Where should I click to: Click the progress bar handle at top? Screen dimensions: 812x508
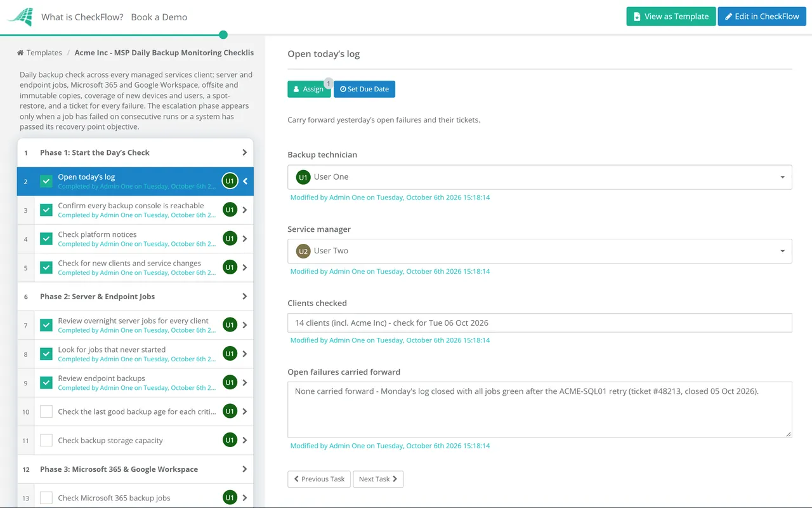(223, 35)
